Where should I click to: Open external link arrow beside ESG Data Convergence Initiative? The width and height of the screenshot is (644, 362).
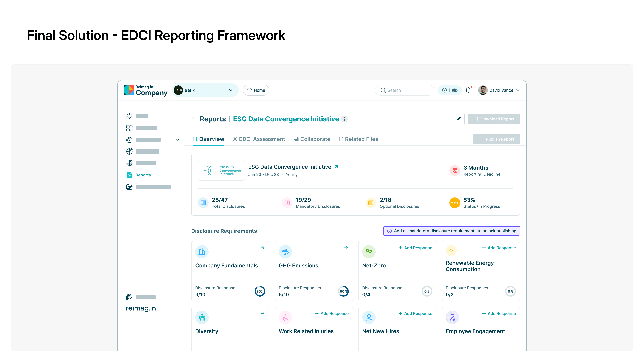[336, 167]
